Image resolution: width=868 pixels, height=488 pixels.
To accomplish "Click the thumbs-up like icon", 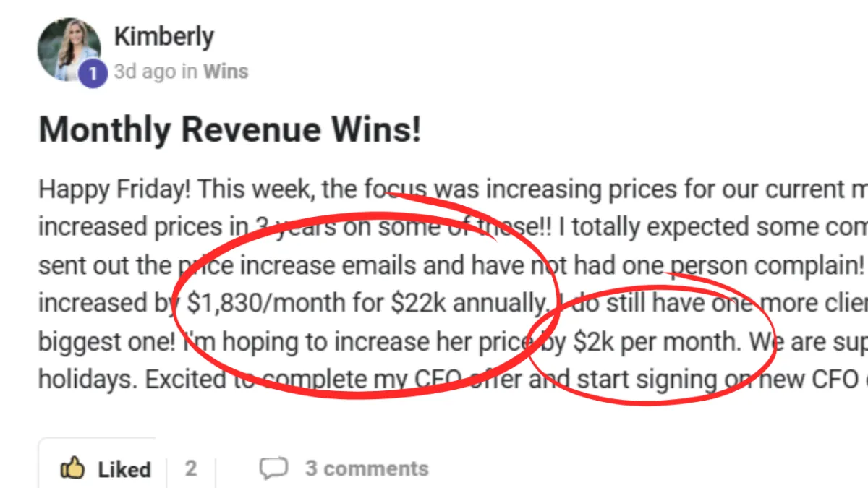I will pos(74,468).
